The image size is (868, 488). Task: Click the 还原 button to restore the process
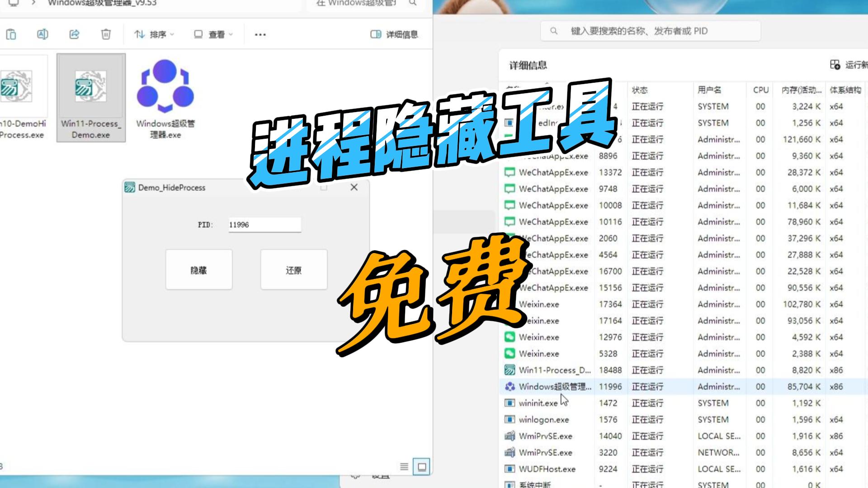point(293,270)
